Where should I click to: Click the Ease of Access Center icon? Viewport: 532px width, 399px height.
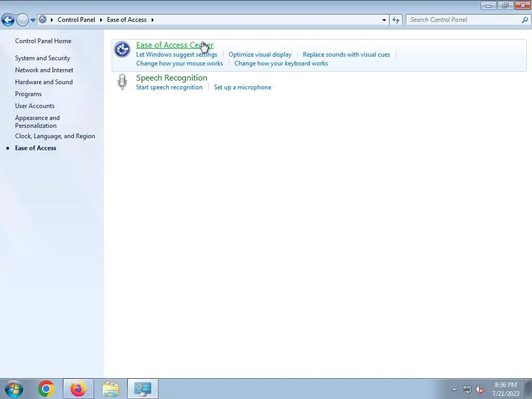click(122, 49)
